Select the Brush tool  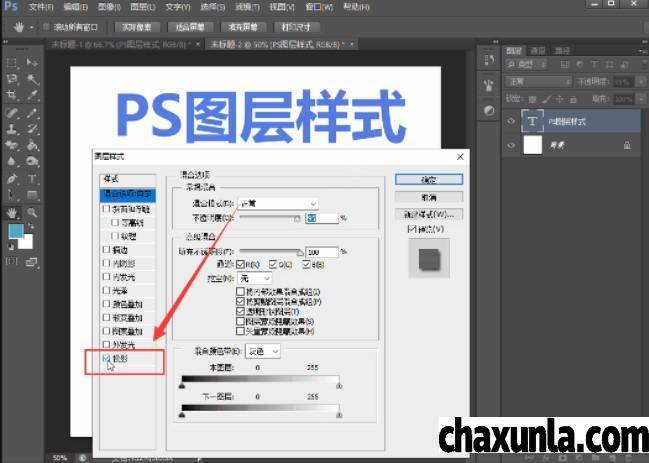[32, 113]
